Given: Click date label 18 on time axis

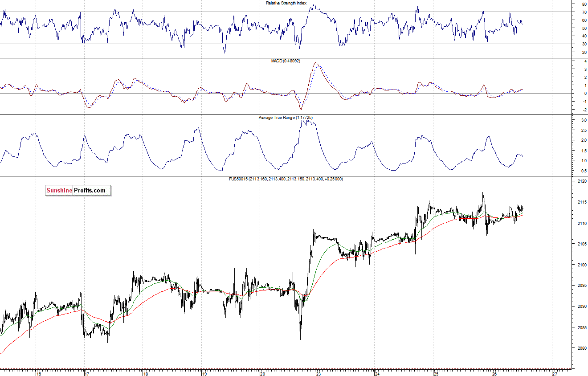Looking at the screenshot, I should (x=146, y=373).
